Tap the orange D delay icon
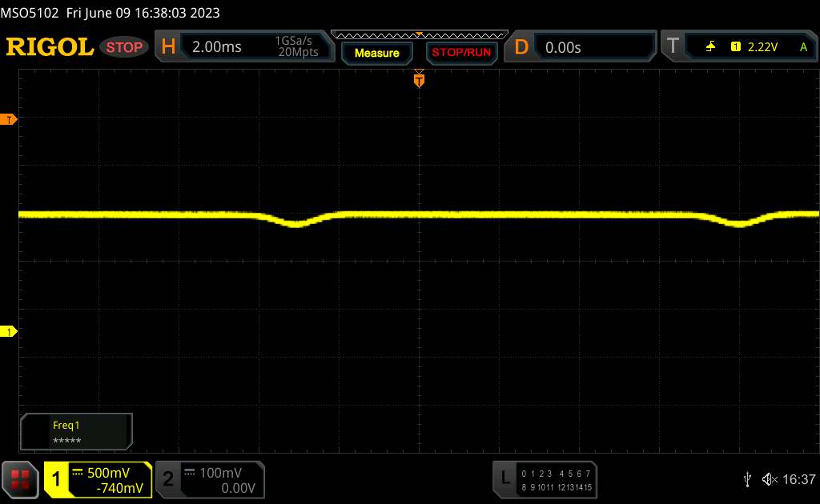This screenshot has height=504, width=820. click(x=521, y=47)
